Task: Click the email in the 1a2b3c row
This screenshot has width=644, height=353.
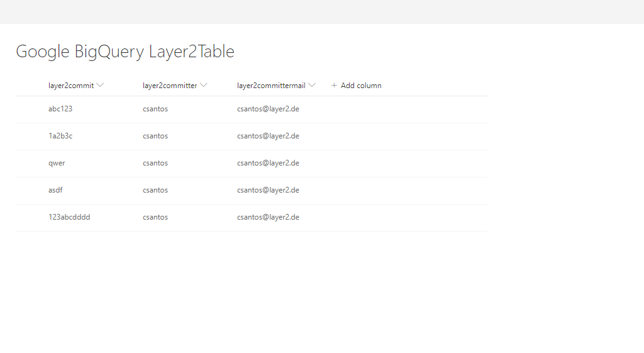Action: point(268,136)
